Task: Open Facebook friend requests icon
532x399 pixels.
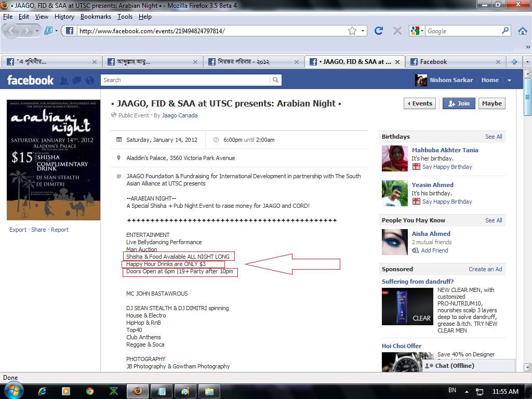Action: 63,81
